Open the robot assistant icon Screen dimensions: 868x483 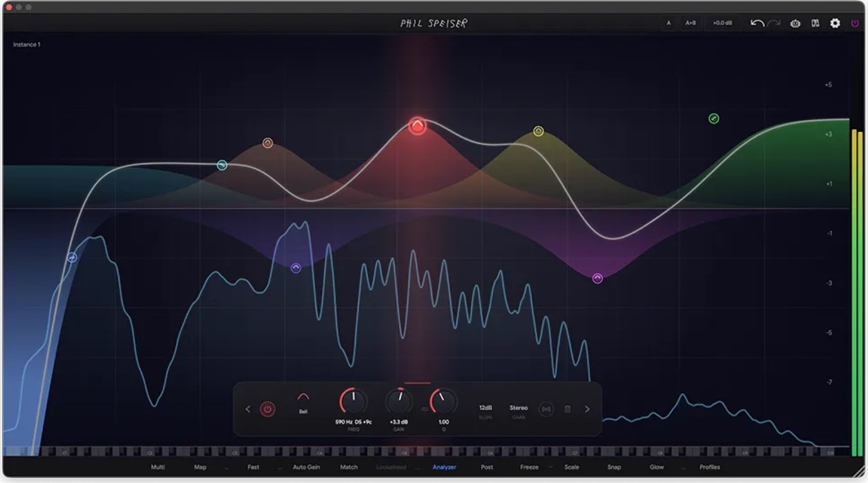(796, 23)
